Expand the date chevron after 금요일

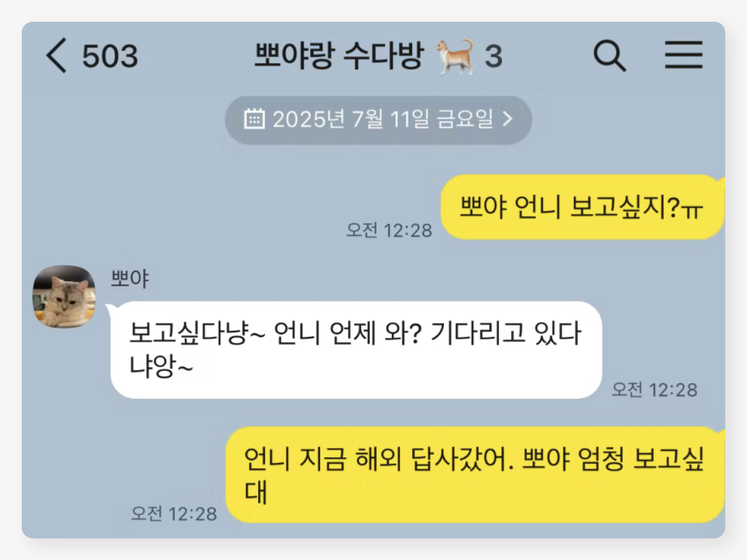[507, 119]
